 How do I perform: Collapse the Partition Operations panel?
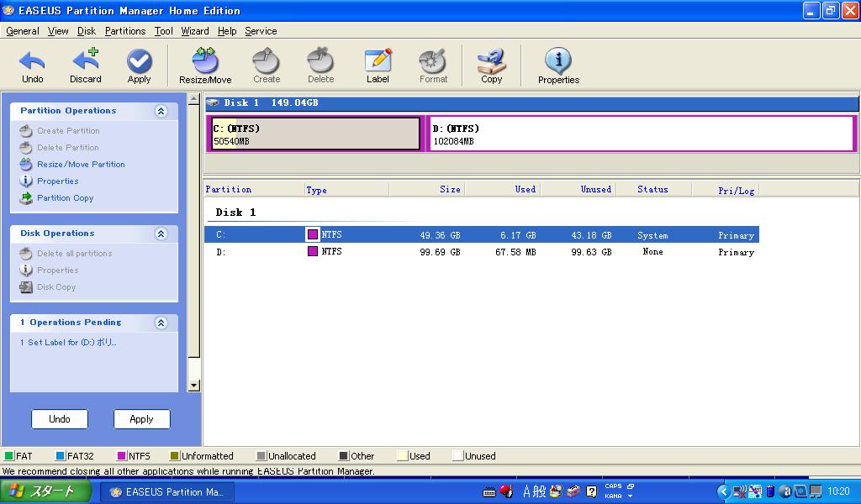pyautogui.click(x=161, y=112)
